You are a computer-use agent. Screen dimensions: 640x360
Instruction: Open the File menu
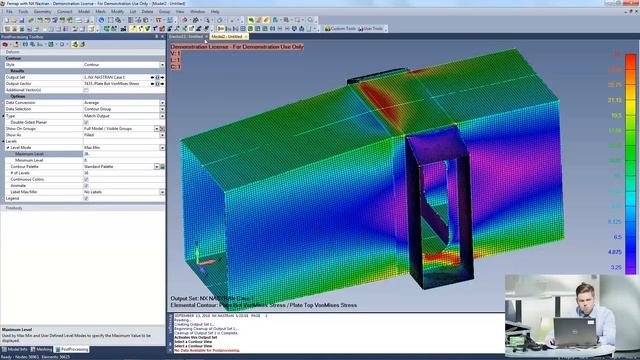(x=9, y=11)
